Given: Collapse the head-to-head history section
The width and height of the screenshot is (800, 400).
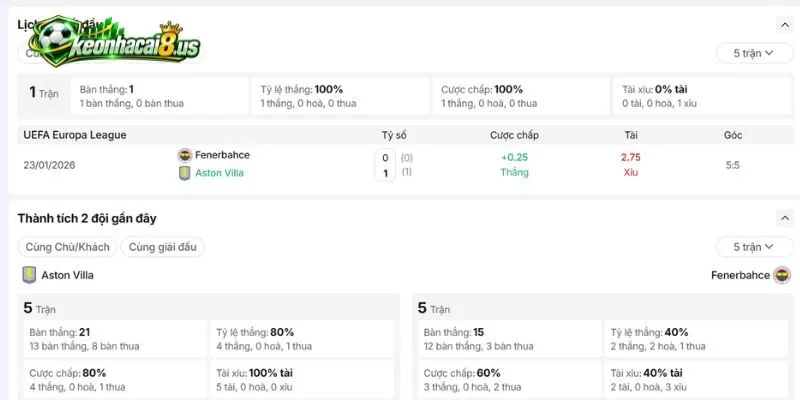Looking at the screenshot, I should pos(785,24).
